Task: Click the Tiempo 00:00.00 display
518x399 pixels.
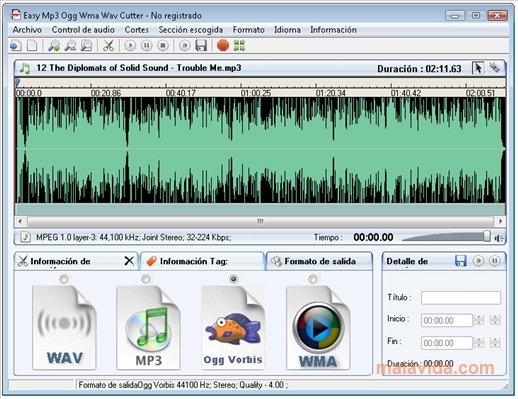Action: pos(373,237)
